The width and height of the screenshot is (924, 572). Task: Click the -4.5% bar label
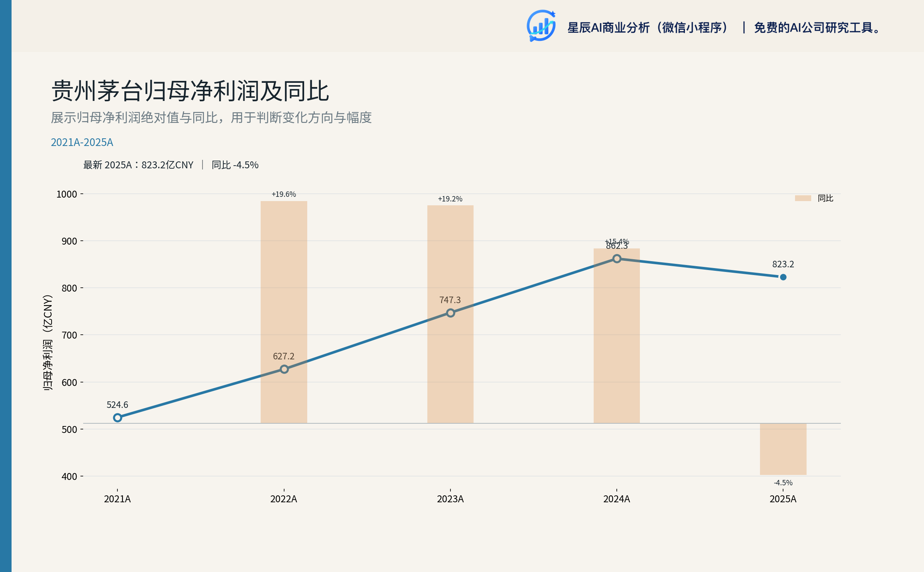[x=783, y=483]
